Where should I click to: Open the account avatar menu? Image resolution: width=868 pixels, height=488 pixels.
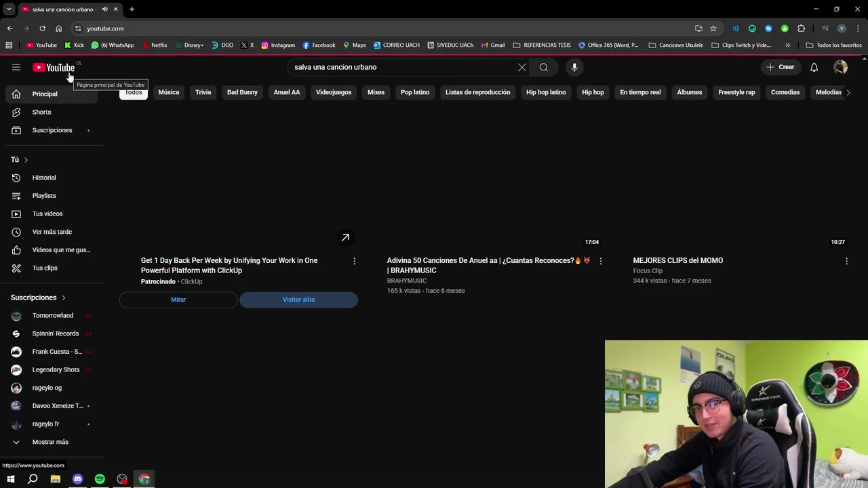841,67
